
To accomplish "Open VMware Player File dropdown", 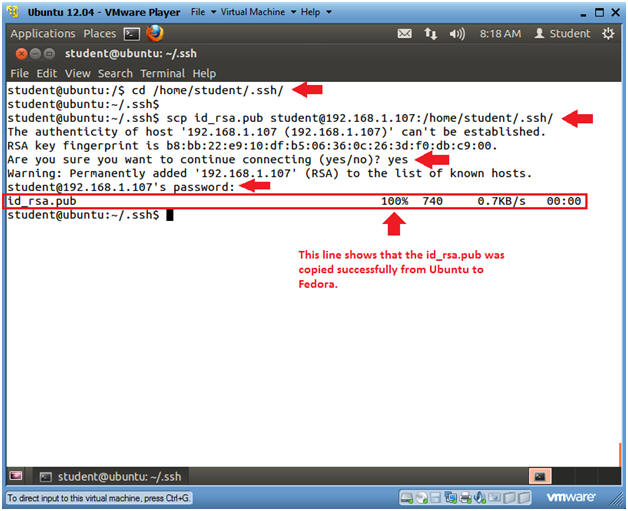I will (203, 12).
